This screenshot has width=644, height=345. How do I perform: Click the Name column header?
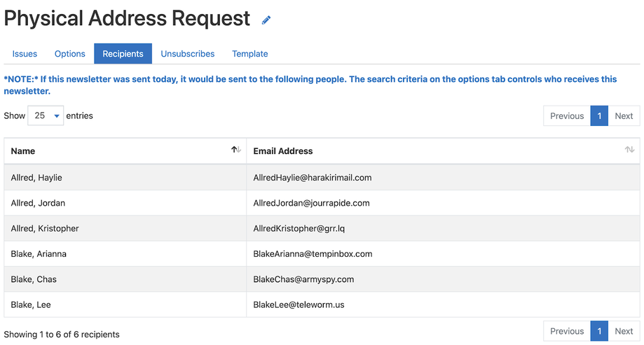(125, 151)
